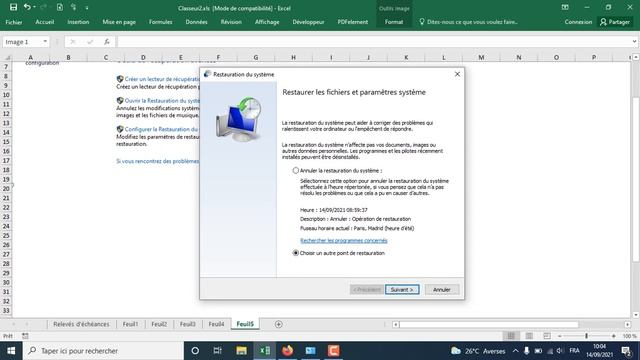Switch to the Feuil1 sheet tab
Image resolution: width=640 pixels, height=360 pixels.
[130, 324]
